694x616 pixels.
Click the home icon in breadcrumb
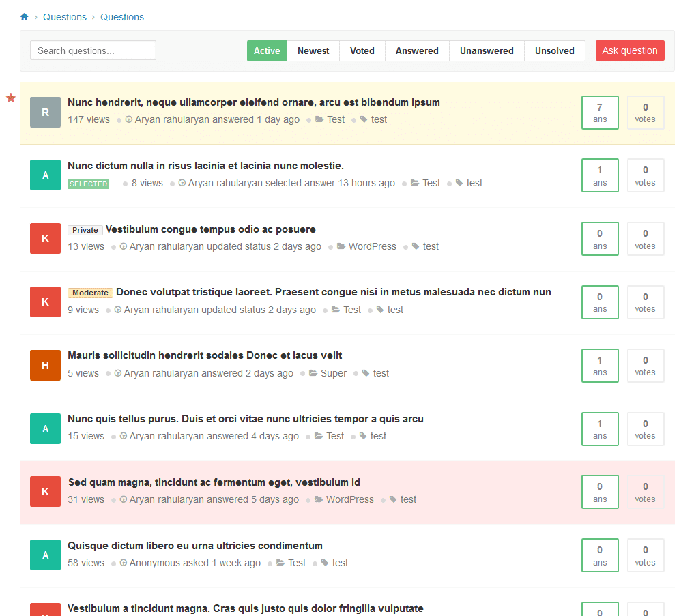coord(25,17)
